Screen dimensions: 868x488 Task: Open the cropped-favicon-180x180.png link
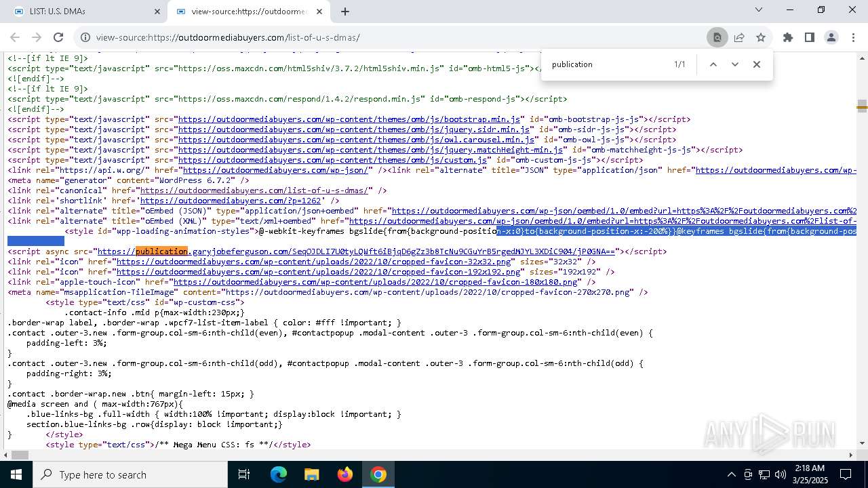(x=375, y=282)
